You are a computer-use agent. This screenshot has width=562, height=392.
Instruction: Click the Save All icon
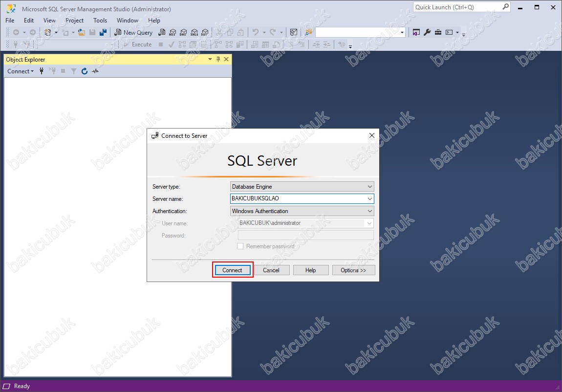103,33
